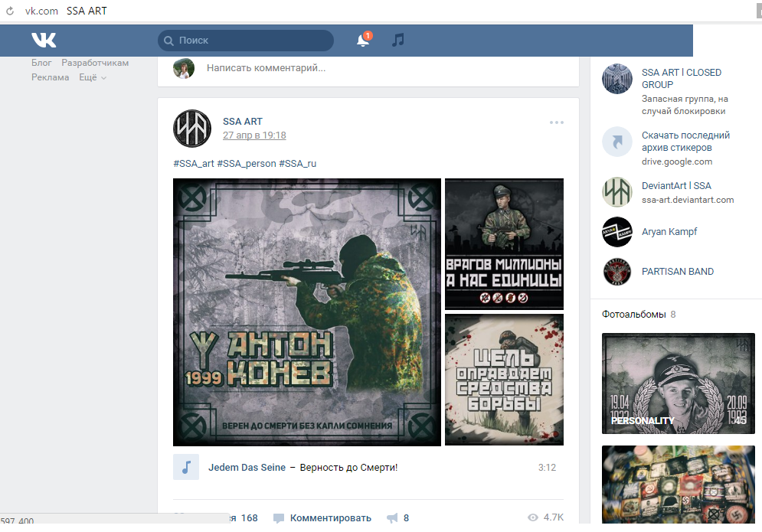Screen dimensions: 762x532
Task: Click the VK logo in header
Action: point(44,40)
